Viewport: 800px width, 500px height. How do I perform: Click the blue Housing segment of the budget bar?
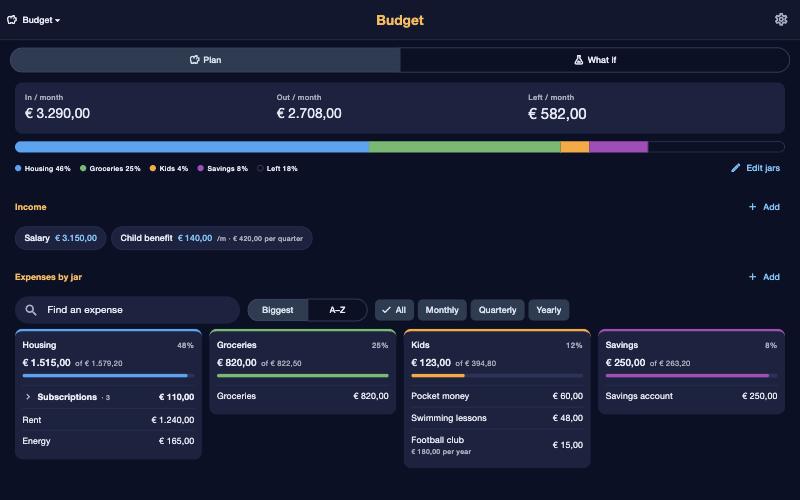(x=192, y=147)
